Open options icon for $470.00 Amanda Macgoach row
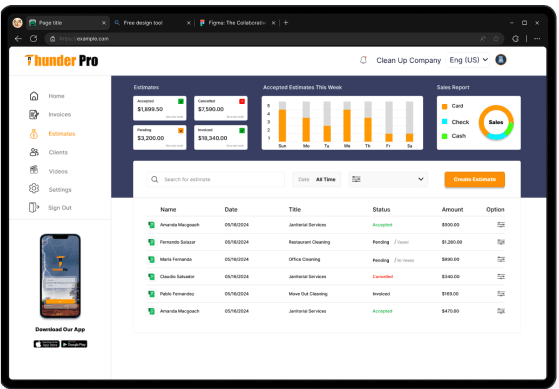 (x=501, y=311)
